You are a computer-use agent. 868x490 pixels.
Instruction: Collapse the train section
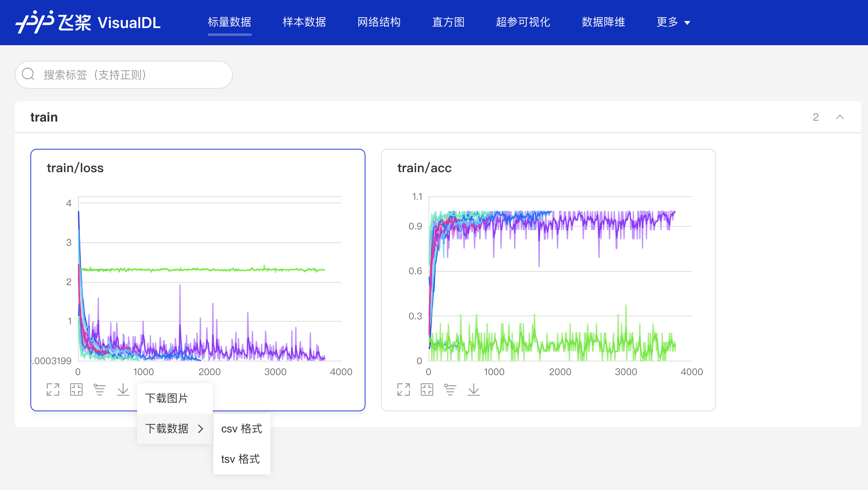[x=840, y=117]
